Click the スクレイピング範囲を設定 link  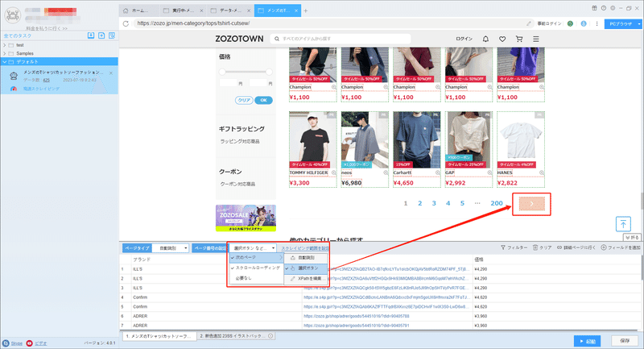point(305,248)
